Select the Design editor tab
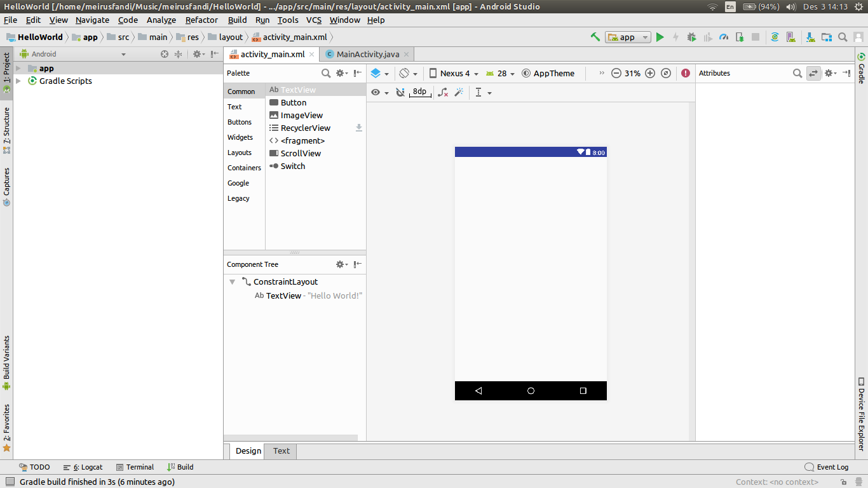The height and width of the screenshot is (488, 868). coord(248,451)
